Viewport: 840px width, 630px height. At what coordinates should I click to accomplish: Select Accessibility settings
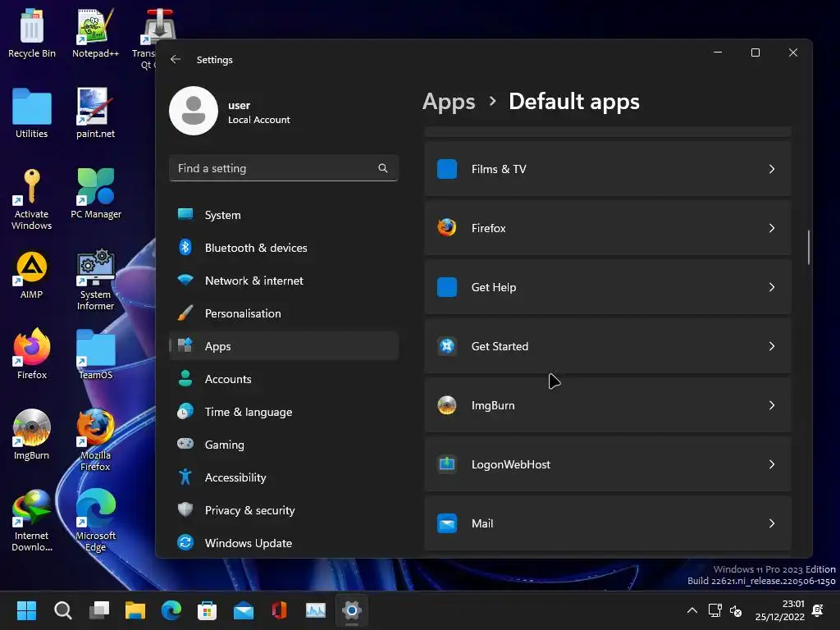[283, 477]
